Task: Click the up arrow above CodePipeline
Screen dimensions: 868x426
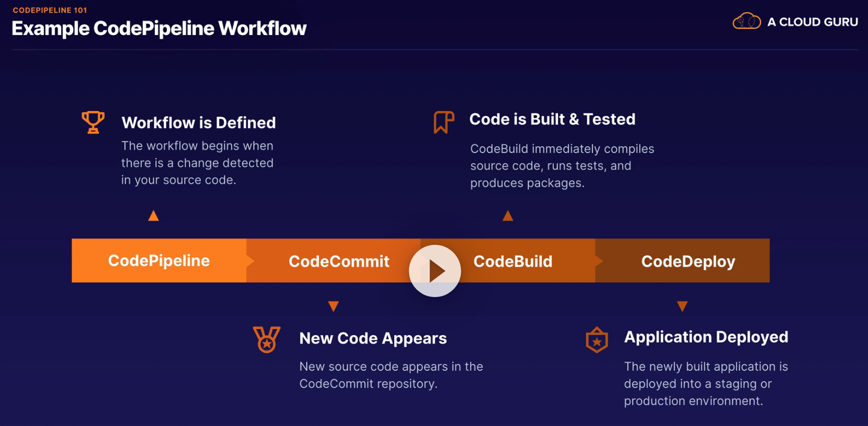Action: (x=153, y=216)
